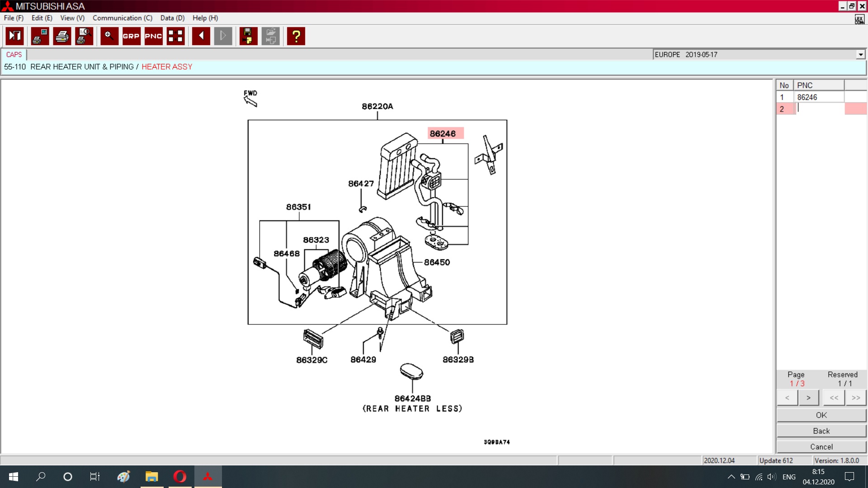Click the save floppy disk icon
This screenshot has height=488, width=868.
pos(248,36)
